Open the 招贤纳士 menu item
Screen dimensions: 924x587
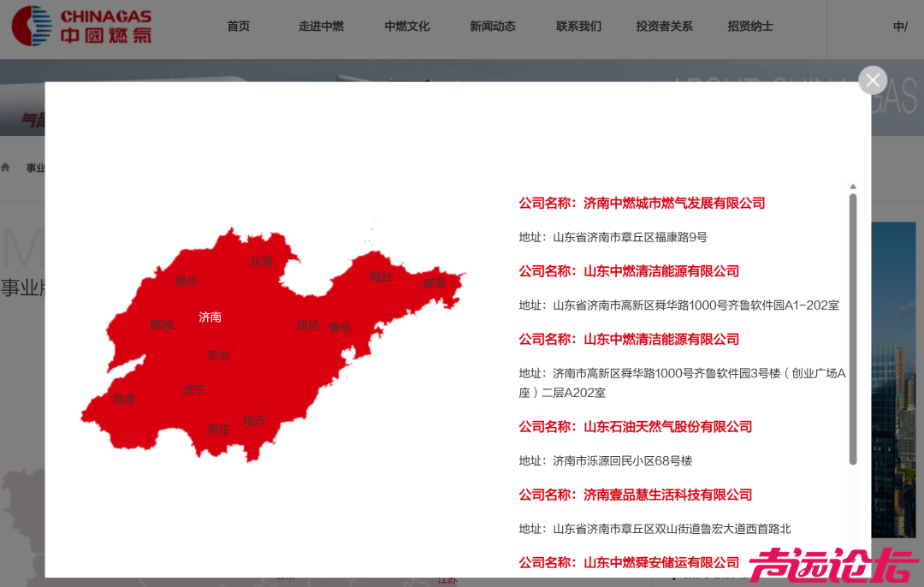point(750,26)
